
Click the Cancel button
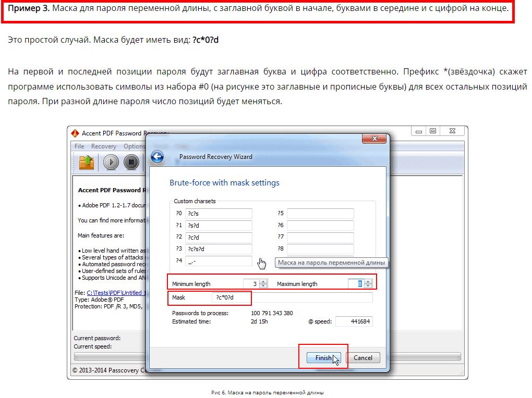(362, 358)
